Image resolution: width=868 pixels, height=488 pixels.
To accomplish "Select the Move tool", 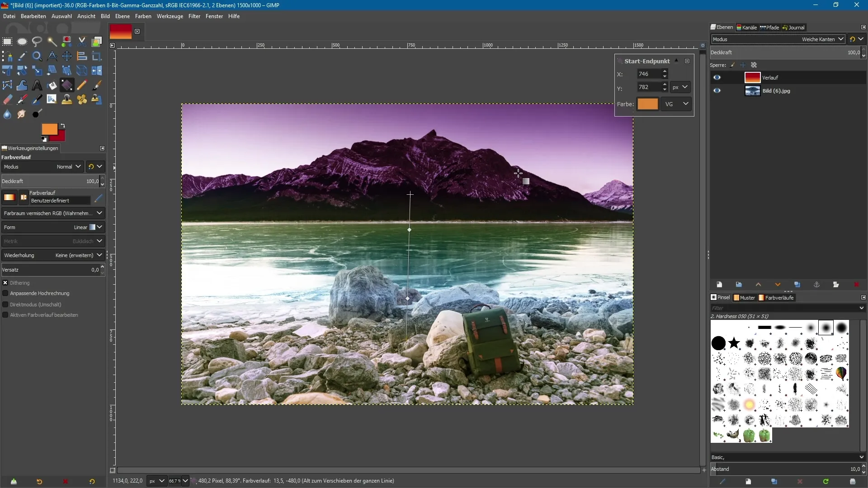I will point(67,56).
